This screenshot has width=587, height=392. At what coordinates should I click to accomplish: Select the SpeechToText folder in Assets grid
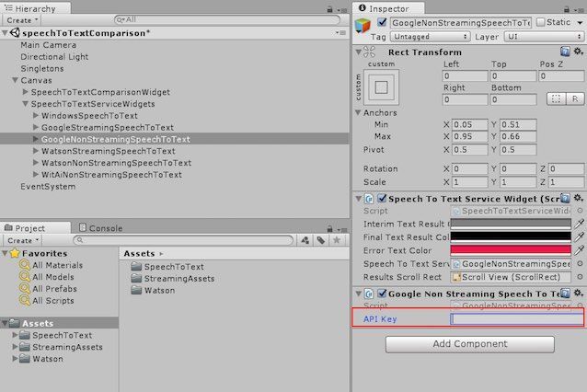coord(167,267)
